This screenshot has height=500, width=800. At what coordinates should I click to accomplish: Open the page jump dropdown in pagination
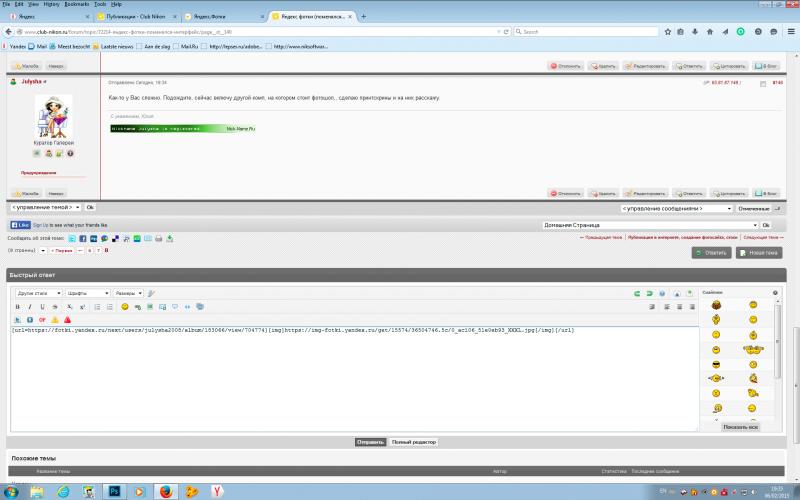tap(43, 251)
